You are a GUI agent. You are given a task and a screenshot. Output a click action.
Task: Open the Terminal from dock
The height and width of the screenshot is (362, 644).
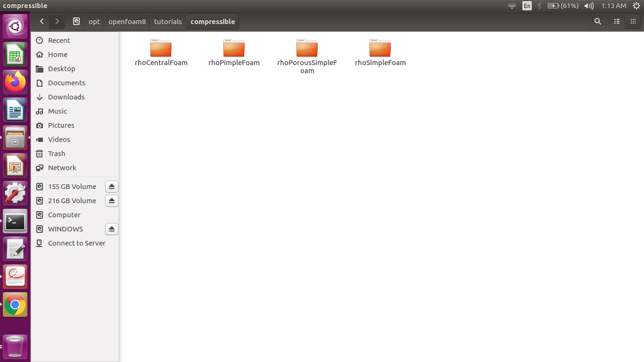tap(15, 222)
